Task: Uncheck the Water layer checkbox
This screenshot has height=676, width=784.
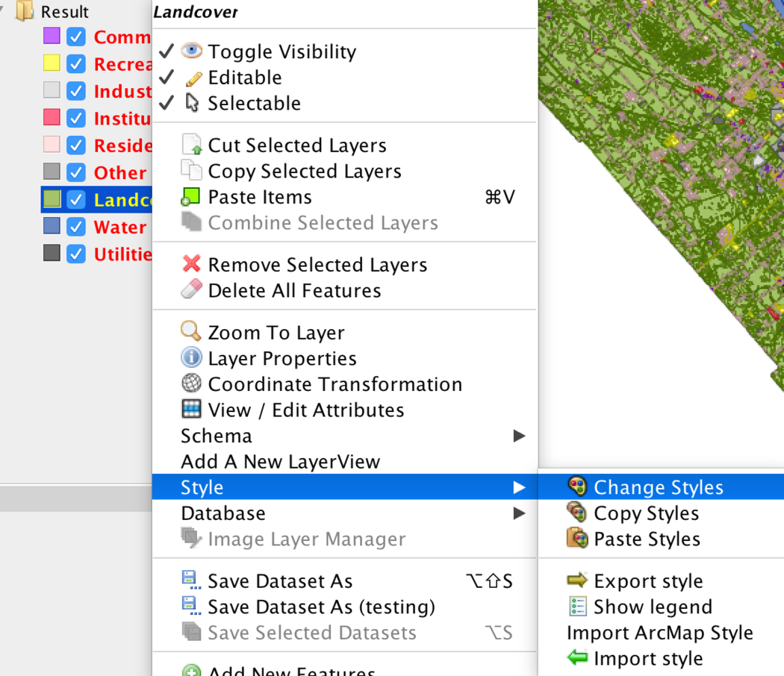Action: coord(75,226)
